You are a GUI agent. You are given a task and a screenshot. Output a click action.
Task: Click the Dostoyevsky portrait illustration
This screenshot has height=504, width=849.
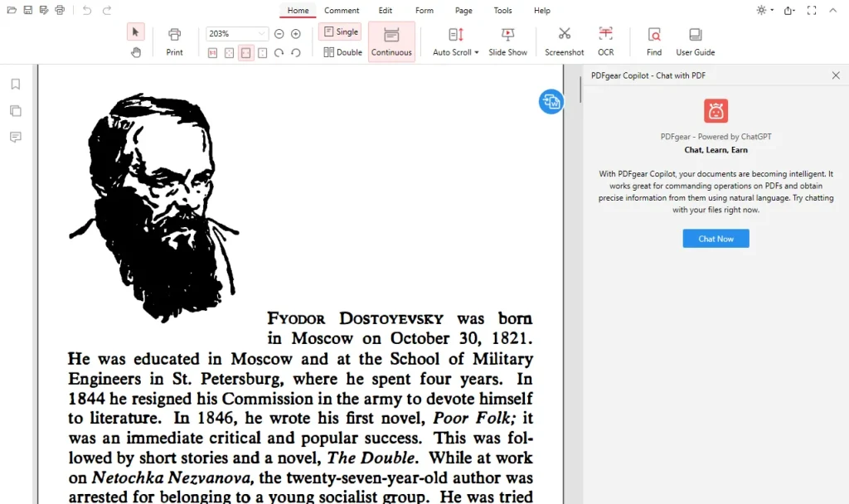click(153, 207)
